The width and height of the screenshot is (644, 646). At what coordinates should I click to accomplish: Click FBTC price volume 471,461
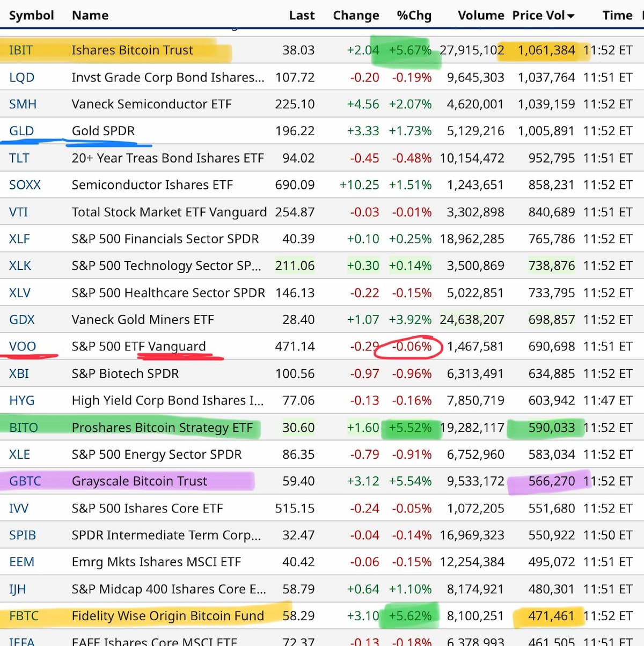(x=552, y=616)
